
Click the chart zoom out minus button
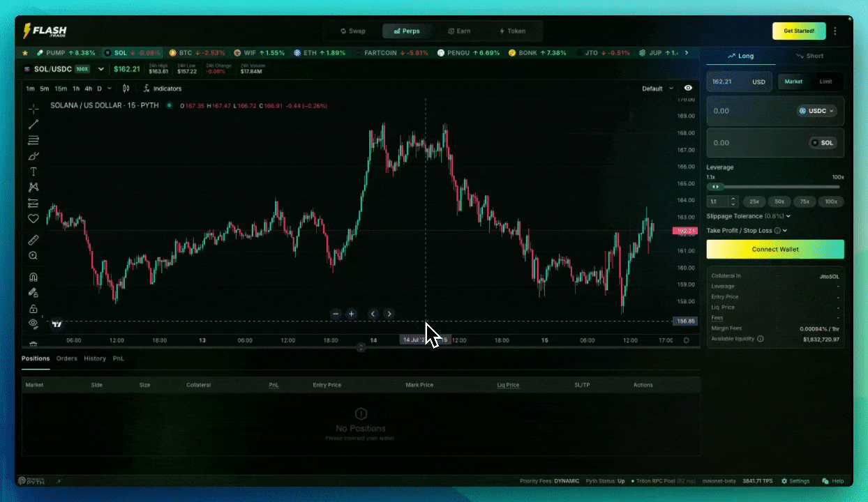[336, 314]
